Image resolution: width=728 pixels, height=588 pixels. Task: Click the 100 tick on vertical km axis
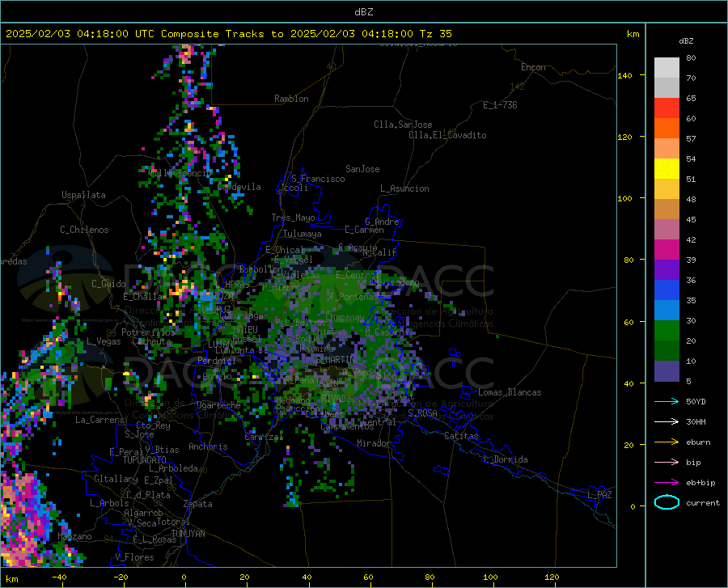625,198
